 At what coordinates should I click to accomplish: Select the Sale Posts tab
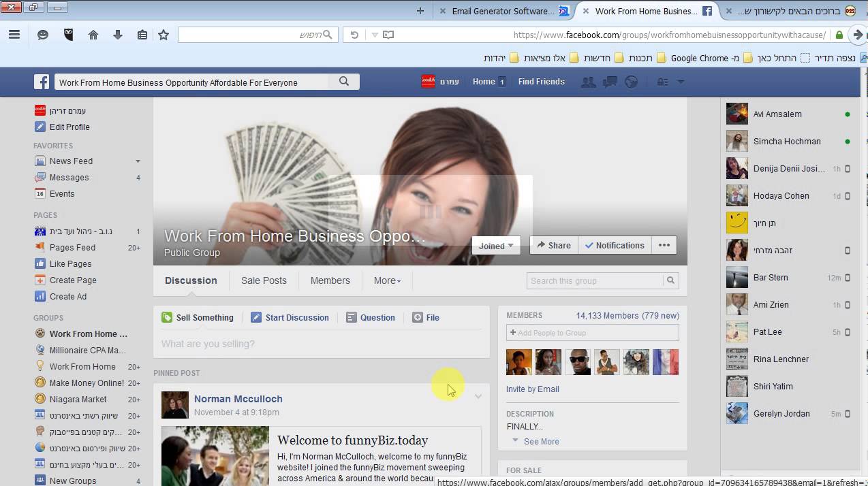(264, 280)
